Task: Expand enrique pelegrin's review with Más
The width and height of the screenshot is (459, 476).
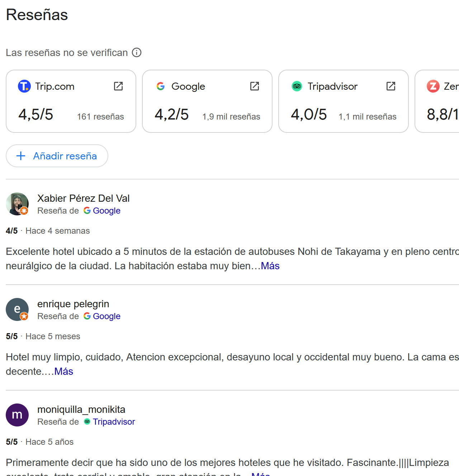Action: 64,372
